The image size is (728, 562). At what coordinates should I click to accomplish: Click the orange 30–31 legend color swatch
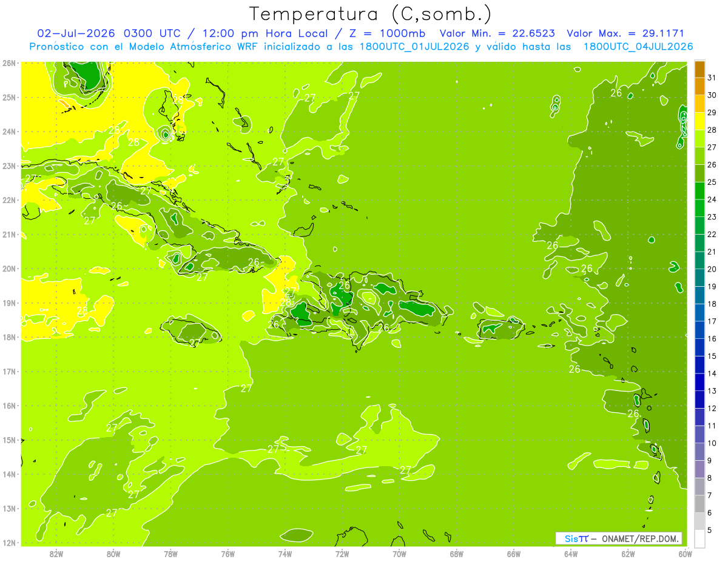[x=699, y=87]
